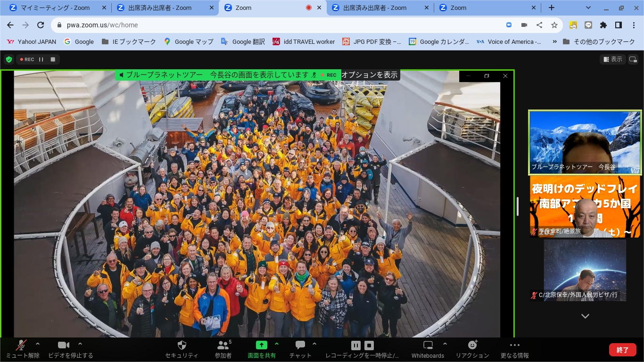Click camera permission icon in address bar

point(524,25)
